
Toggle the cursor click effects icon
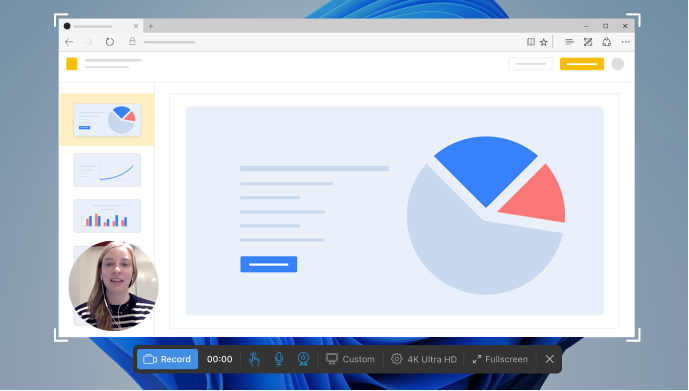(x=254, y=359)
